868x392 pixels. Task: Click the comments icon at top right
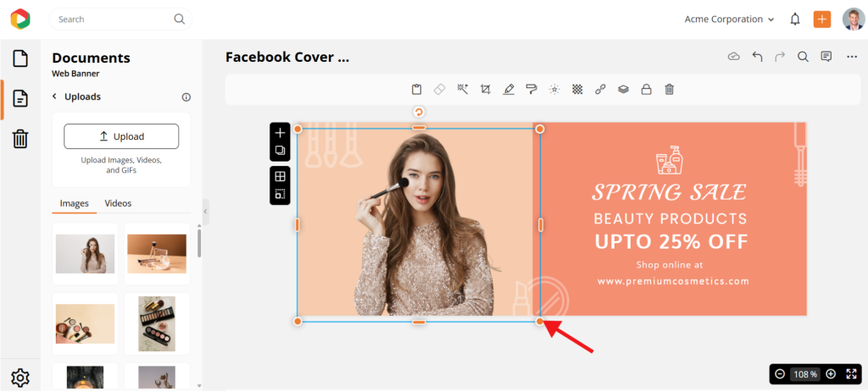click(x=826, y=57)
